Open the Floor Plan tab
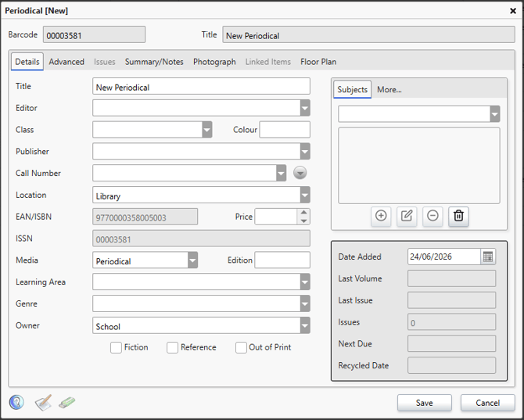Viewport: 524px width, 420px height. tap(318, 62)
